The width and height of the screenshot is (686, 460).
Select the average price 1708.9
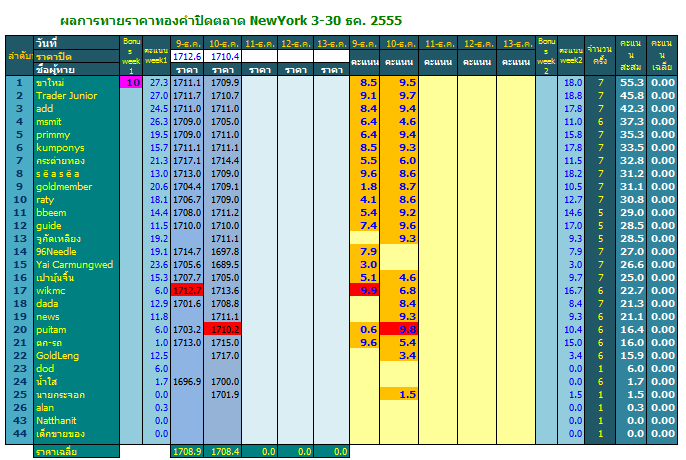[187, 452]
